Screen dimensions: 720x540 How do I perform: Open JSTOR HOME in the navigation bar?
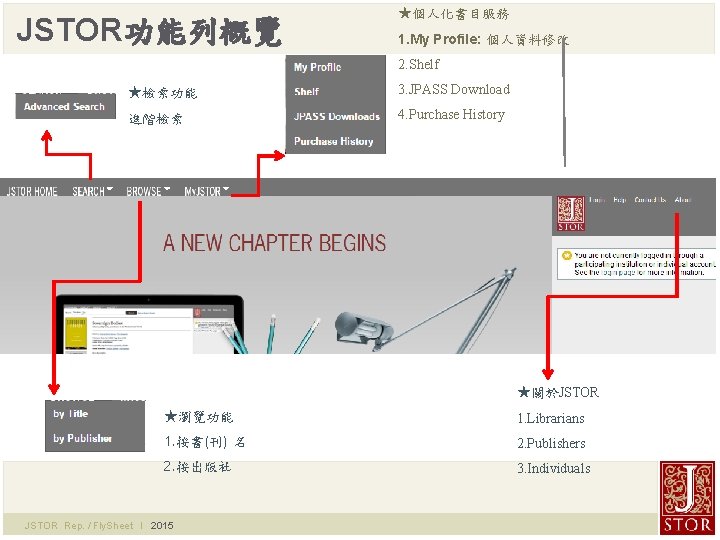click(x=32, y=191)
